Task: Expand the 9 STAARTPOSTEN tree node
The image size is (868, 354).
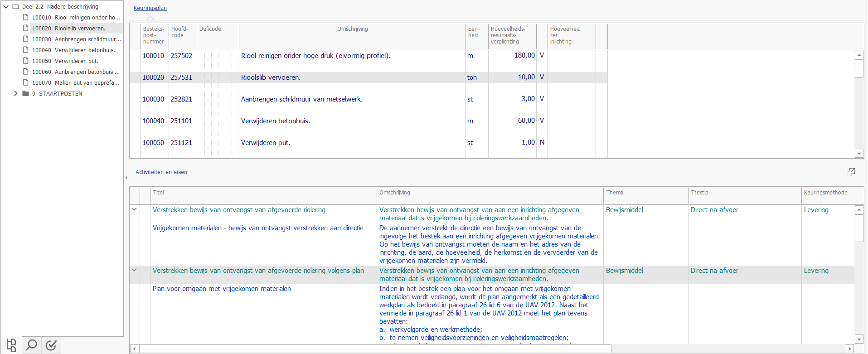Action: [x=16, y=93]
